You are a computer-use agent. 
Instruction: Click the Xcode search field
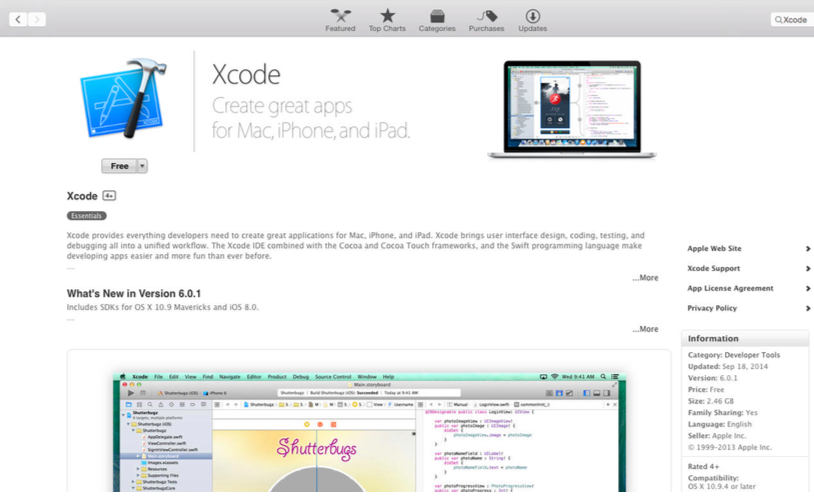(x=792, y=20)
